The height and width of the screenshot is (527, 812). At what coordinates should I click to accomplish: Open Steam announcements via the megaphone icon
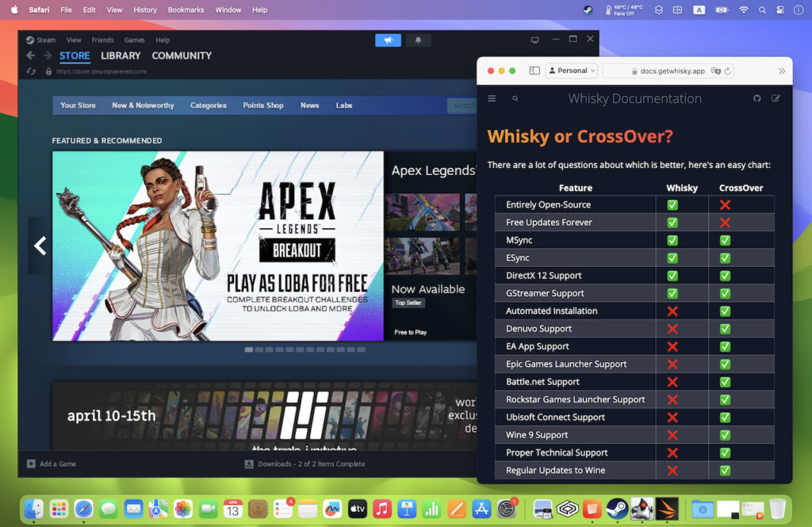[x=388, y=40]
